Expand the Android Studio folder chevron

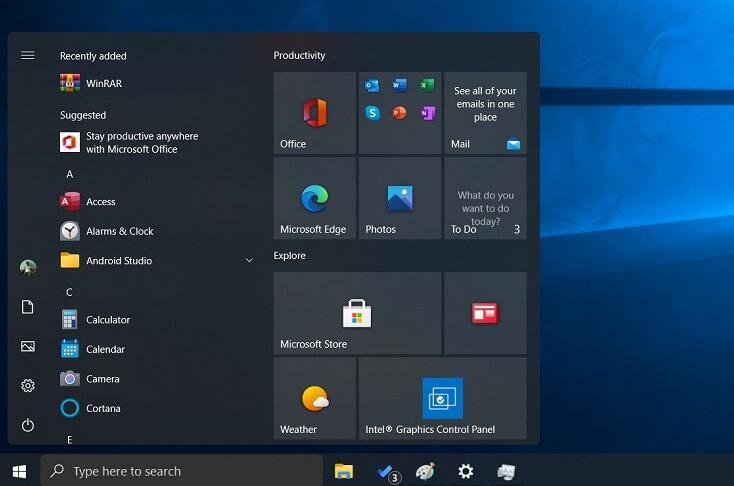(x=249, y=260)
